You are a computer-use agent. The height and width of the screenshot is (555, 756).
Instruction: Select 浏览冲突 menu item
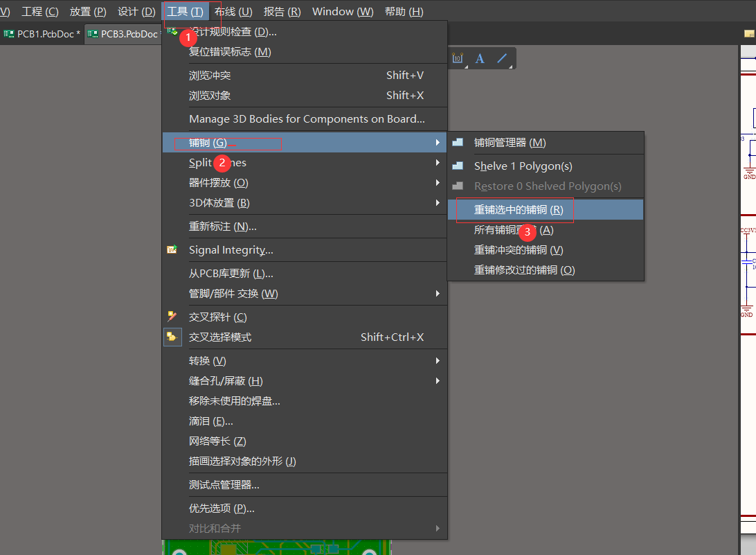click(305, 76)
